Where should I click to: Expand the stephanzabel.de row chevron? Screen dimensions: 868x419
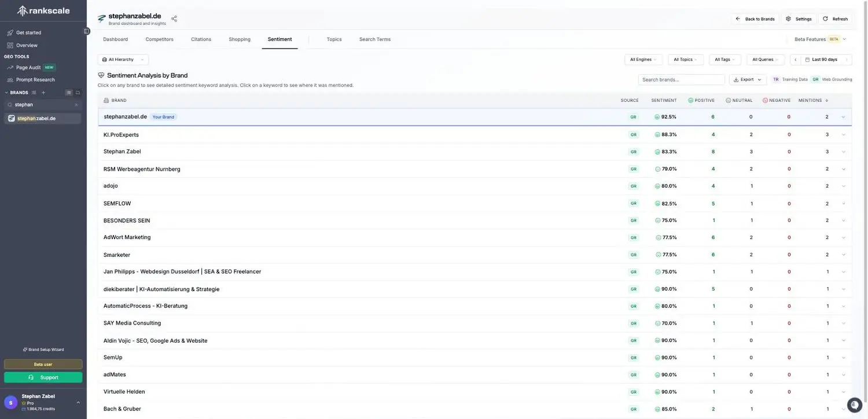coord(843,117)
